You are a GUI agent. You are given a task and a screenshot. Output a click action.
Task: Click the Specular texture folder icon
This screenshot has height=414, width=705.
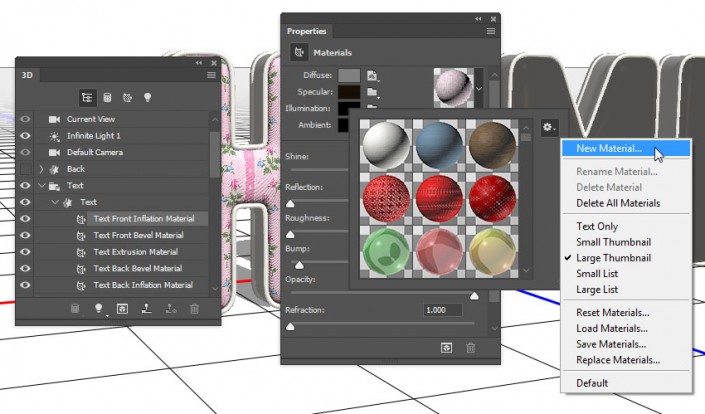[x=371, y=92]
